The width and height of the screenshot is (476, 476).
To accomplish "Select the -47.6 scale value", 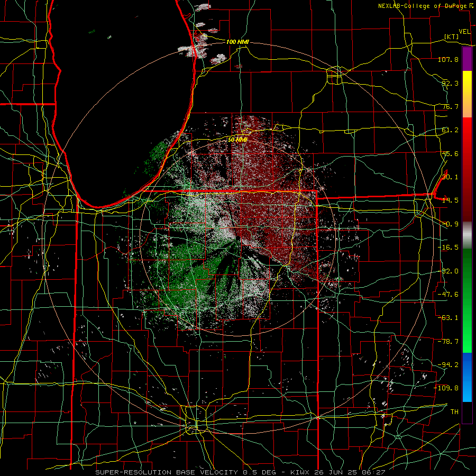I will [x=448, y=294].
